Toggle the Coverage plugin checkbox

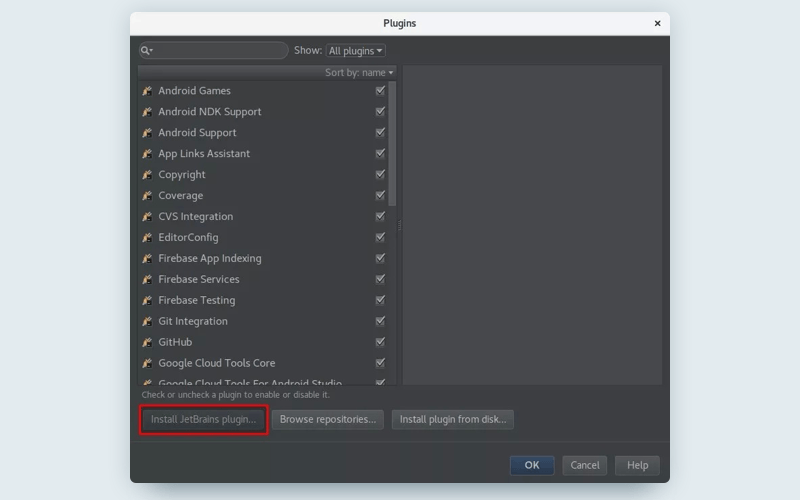tap(380, 195)
